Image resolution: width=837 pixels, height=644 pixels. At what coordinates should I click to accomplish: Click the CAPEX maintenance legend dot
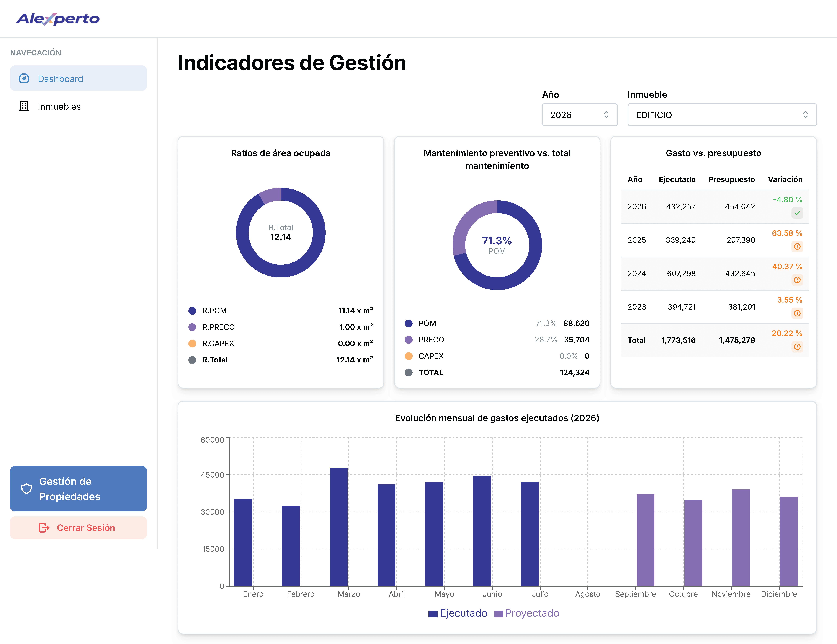409,356
